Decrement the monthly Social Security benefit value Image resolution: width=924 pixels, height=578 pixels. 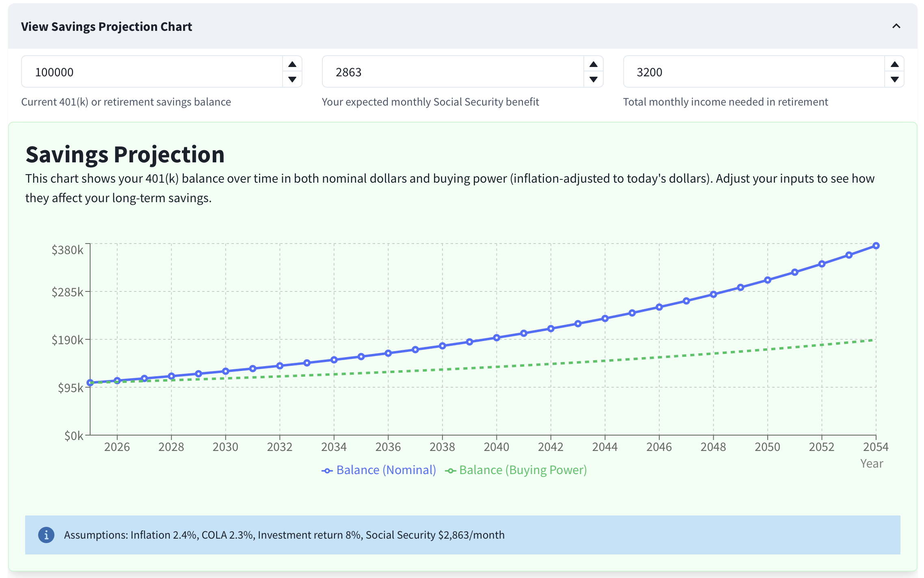[593, 80]
